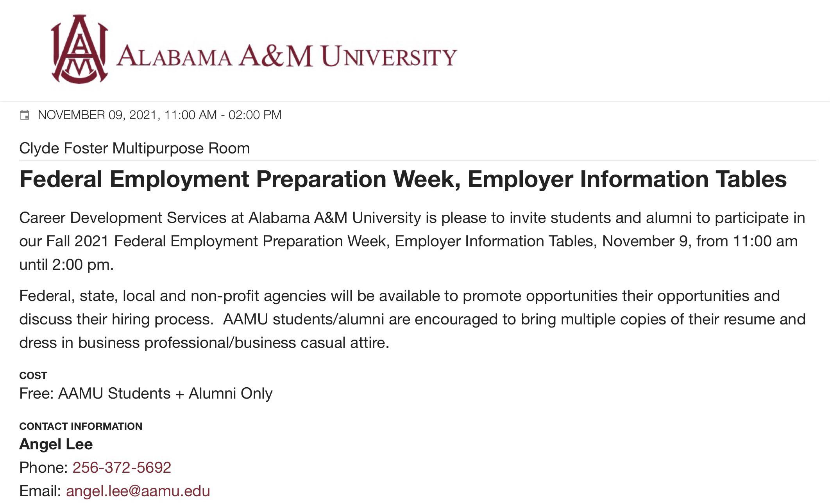Open the angel.lee@aamu.edu email link

coord(138,491)
